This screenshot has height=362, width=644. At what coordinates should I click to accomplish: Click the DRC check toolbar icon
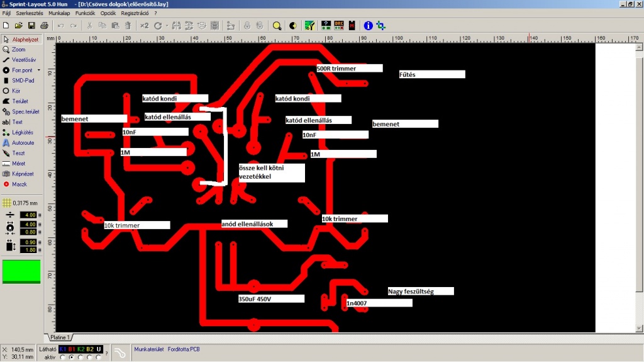click(x=339, y=26)
